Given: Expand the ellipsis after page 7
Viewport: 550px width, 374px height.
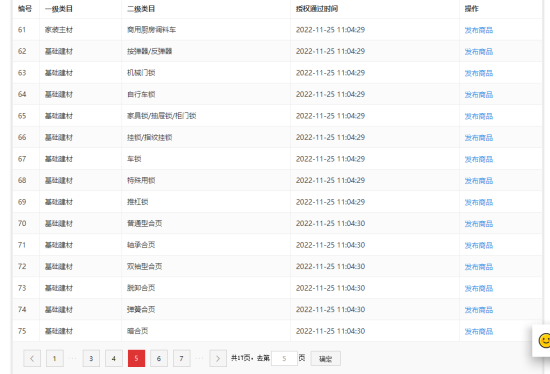Looking at the screenshot, I should pyautogui.click(x=199, y=358).
